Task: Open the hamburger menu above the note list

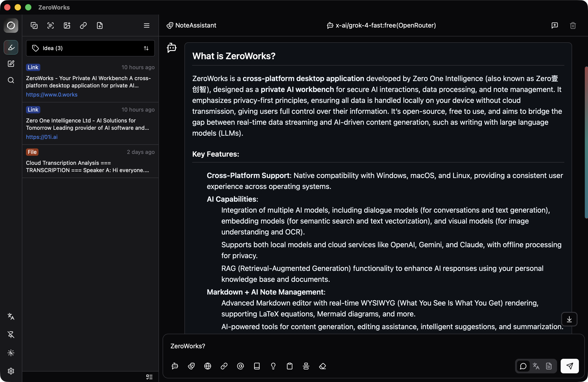Action: coord(147,25)
